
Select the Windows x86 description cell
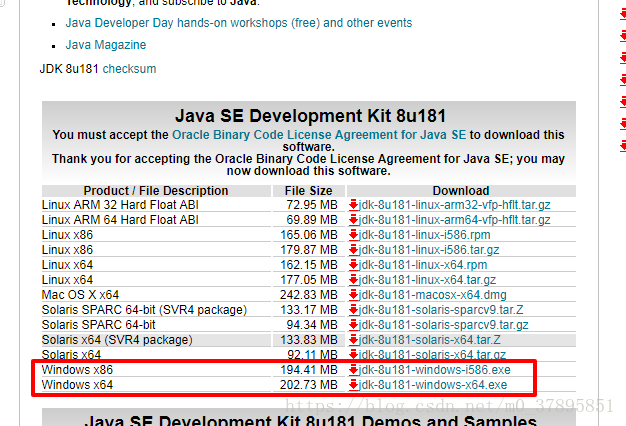pyautogui.click(x=77, y=370)
